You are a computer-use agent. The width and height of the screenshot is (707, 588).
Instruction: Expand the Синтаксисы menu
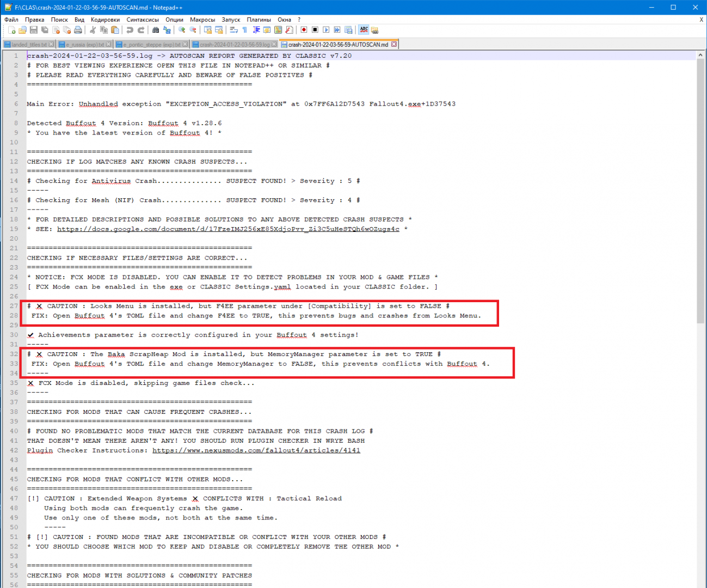143,20
